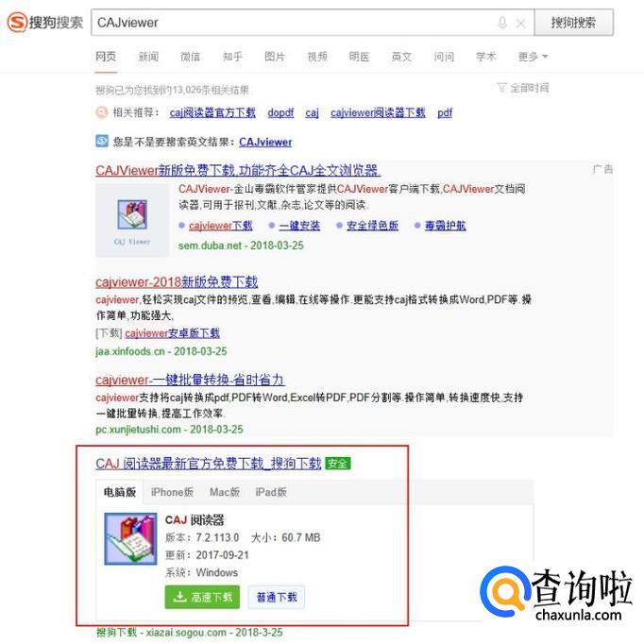Viewport: 644px width, 644px height.
Task: Click the microphone voice search icon
Action: 502,23
